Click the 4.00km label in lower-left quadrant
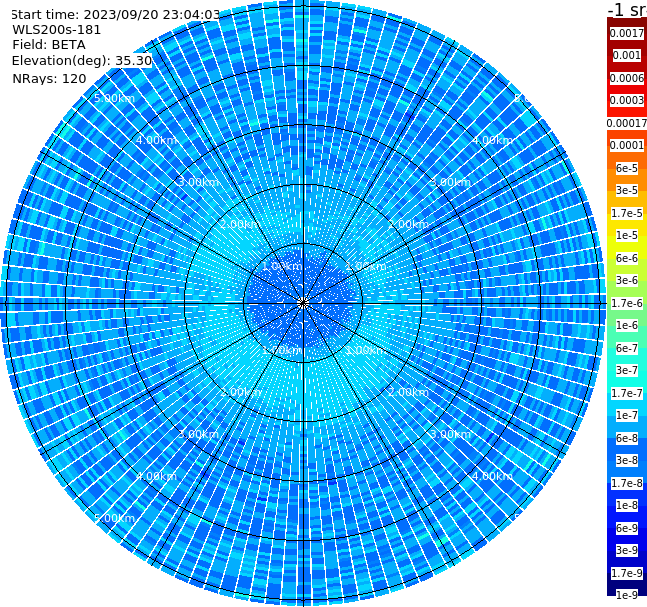The width and height of the screenshot is (647, 607). [x=156, y=476]
